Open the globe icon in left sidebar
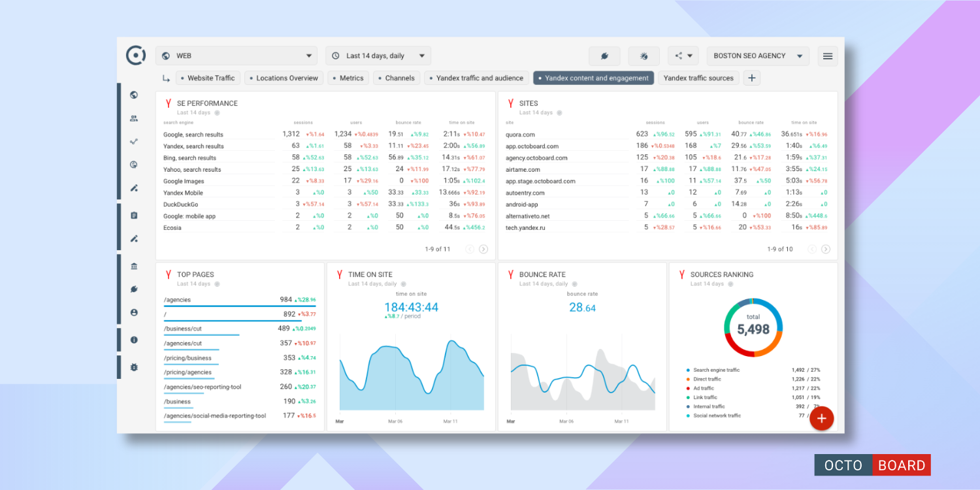The width and height of the screenshot is (980, 490). pos(134,95)
